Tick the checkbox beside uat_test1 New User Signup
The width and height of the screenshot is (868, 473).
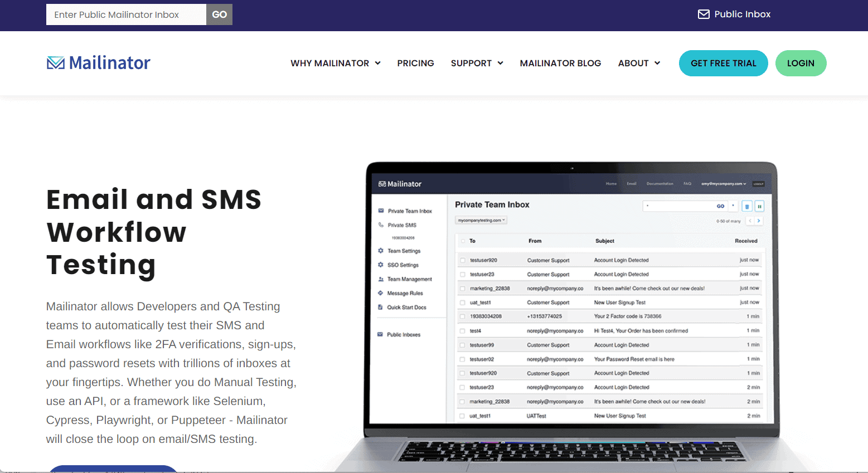(x=462, y=303)
